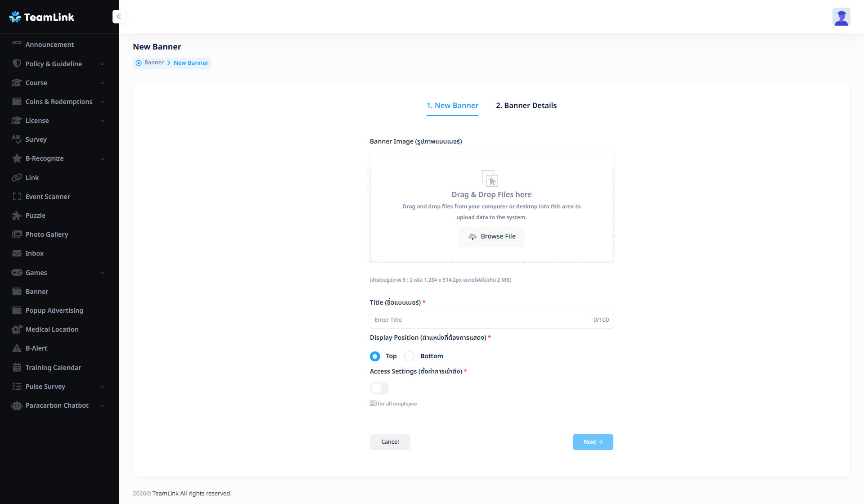Click the Event Scanner frame icon
This screenshot has width=864, height=504.
point(17,197)
